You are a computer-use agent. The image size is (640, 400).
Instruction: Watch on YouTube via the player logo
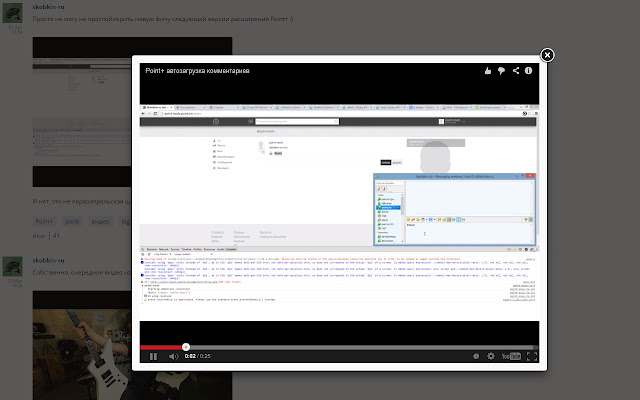511,356
